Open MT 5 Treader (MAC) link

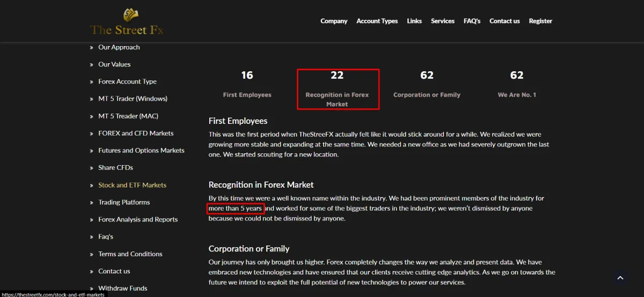pyautogui.click(x=128, y=116)
